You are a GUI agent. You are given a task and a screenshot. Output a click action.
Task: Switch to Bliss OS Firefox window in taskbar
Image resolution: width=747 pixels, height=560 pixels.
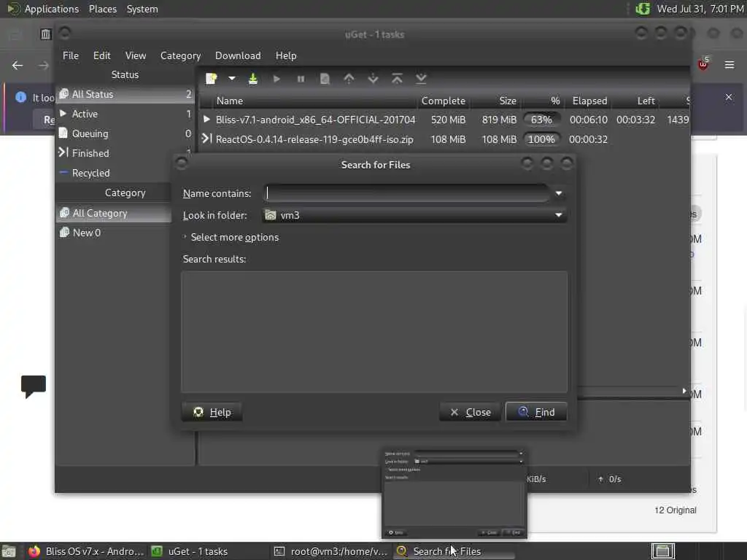click(x=86, y=551)
